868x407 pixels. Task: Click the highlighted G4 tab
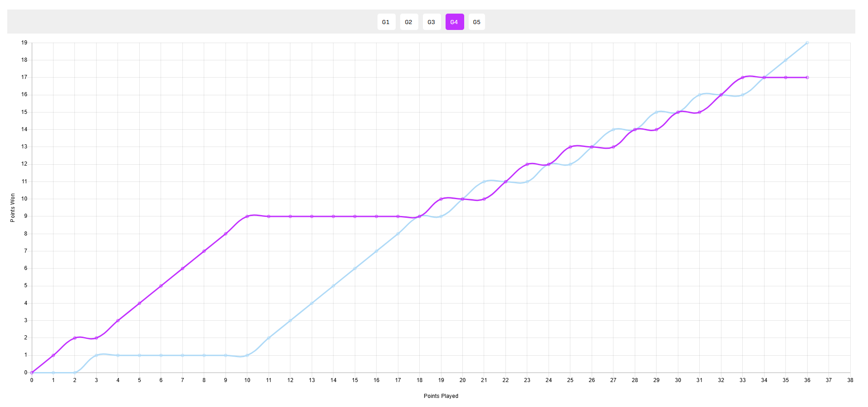click(x=454, y=22)
